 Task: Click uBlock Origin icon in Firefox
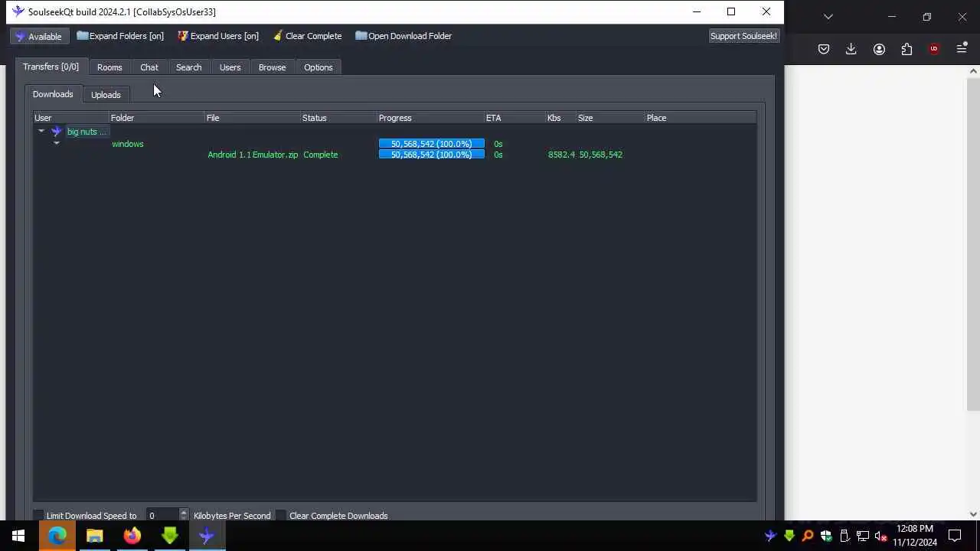[x=933, y=49]
